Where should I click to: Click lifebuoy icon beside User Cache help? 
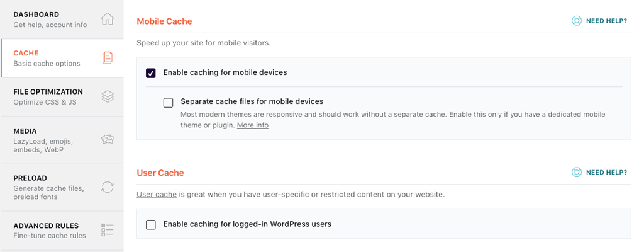pos(577,172)
